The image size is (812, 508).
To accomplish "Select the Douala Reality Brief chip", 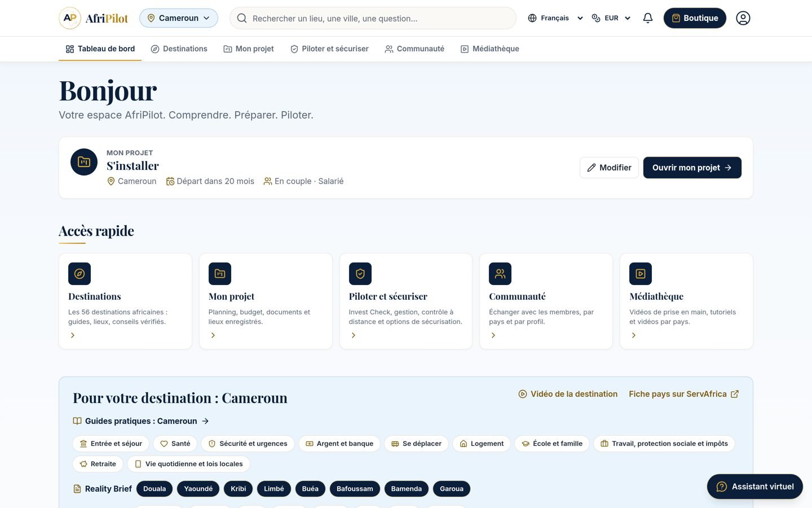I will click(x=155, y=489).
